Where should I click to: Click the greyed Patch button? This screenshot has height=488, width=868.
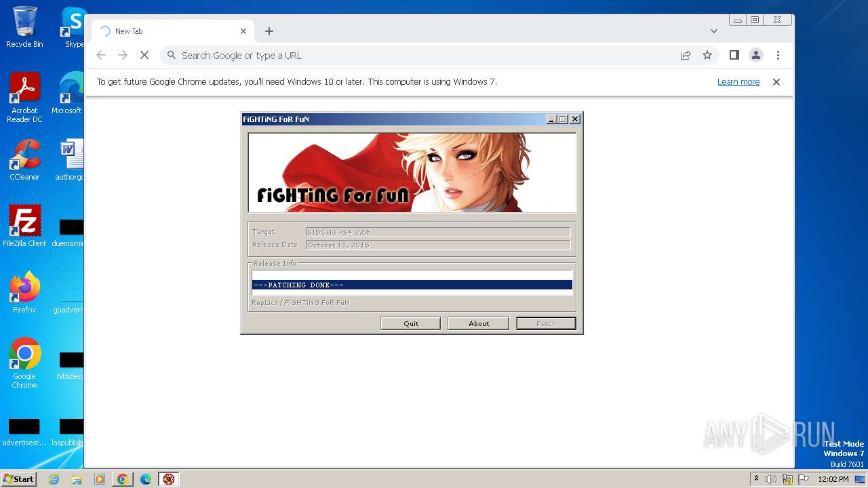pos(546,323)
